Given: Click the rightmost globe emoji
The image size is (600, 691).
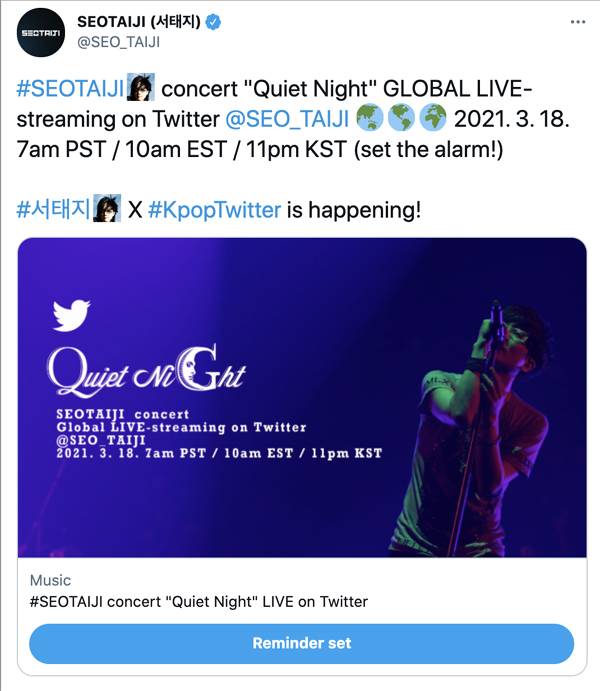Looking at the screenshot, I should coord(432,118).
